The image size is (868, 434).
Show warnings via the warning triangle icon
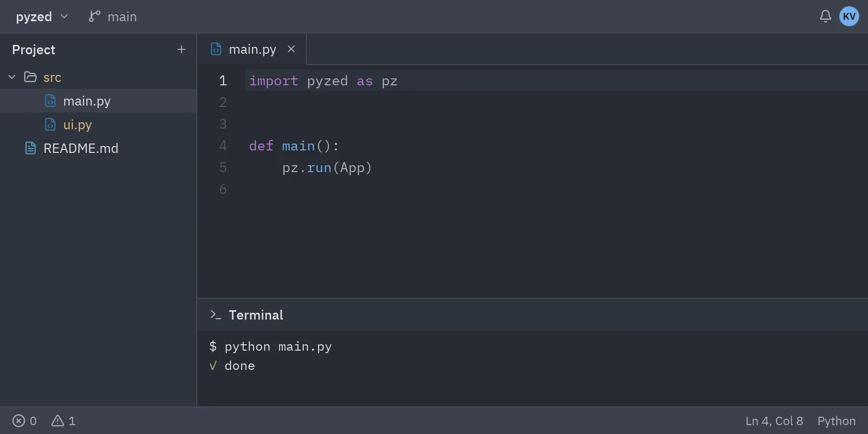[58, 421]
